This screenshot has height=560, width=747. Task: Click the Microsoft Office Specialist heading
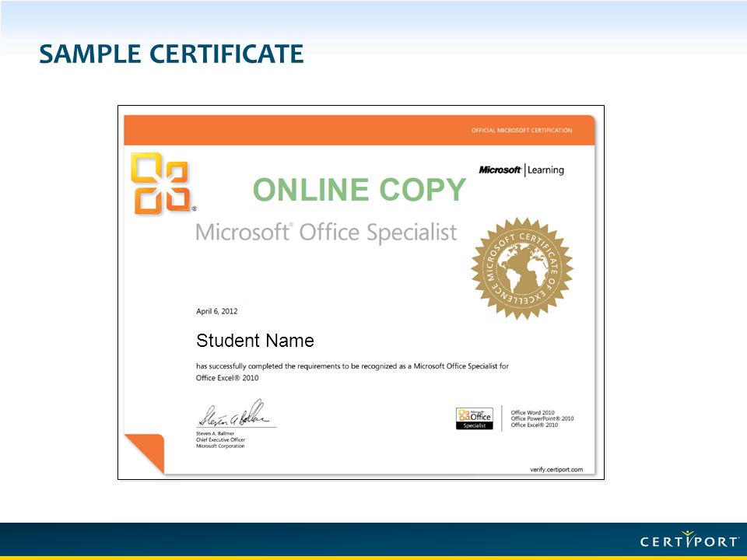pos(326,233)
